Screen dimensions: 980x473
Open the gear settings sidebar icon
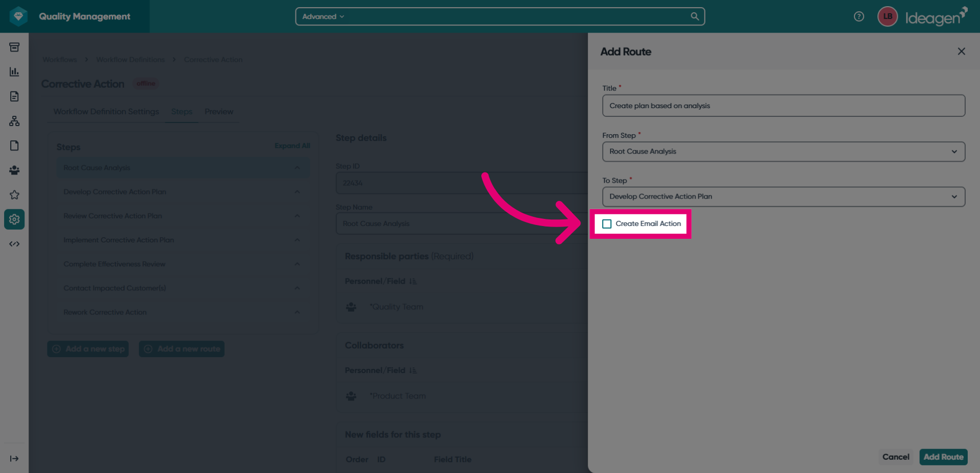pyautogui.click(x=14, y=219)
